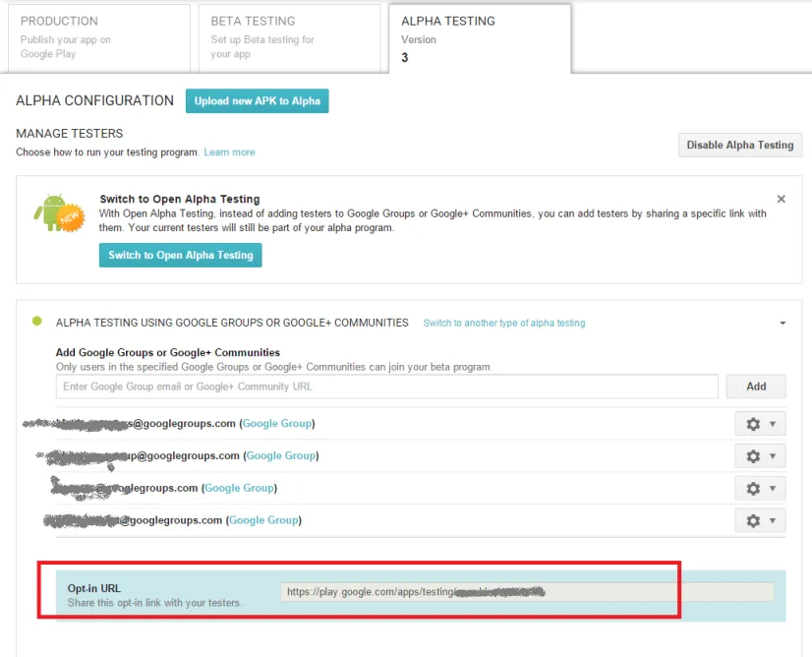This screenshot has height=657, width=812.
Task: Select the Opt-in URL text field
Action: [527, 592]
